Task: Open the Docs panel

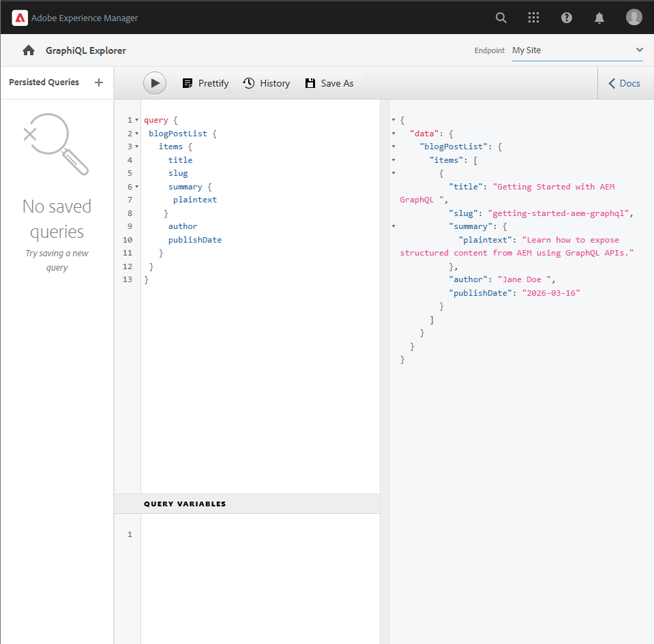Action: click(x=625, y=83)
